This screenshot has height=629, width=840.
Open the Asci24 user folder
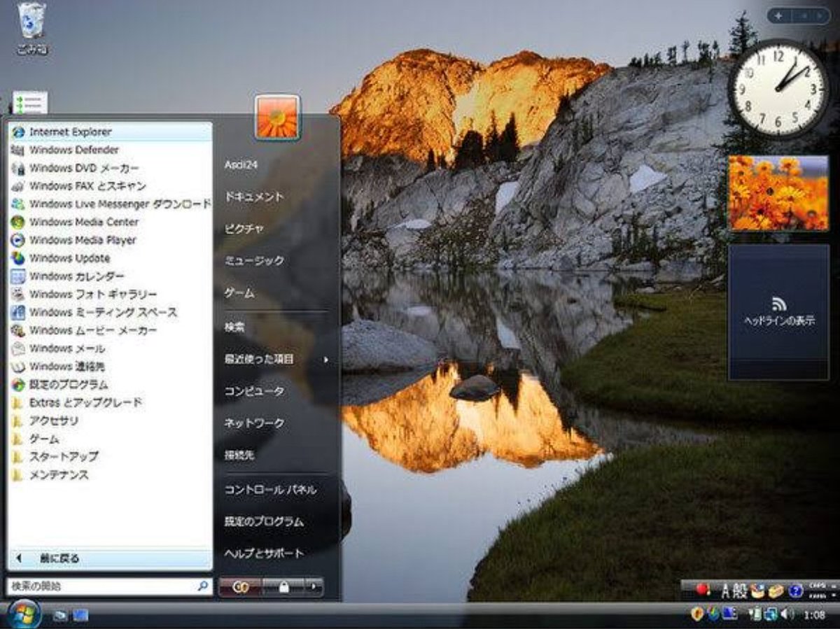pyautogui.click(x=241, y=164)
